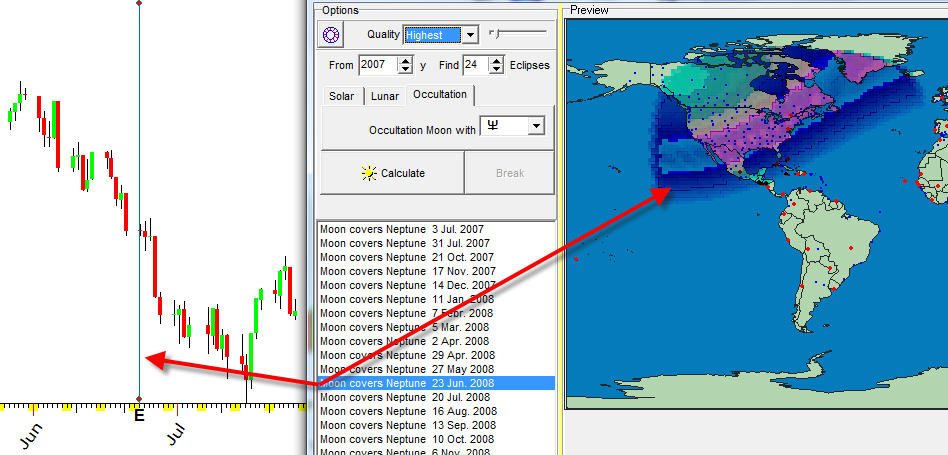Click the circular wheel icon in Options
This screenshot has width=948, height=455.
pos(331,35)
